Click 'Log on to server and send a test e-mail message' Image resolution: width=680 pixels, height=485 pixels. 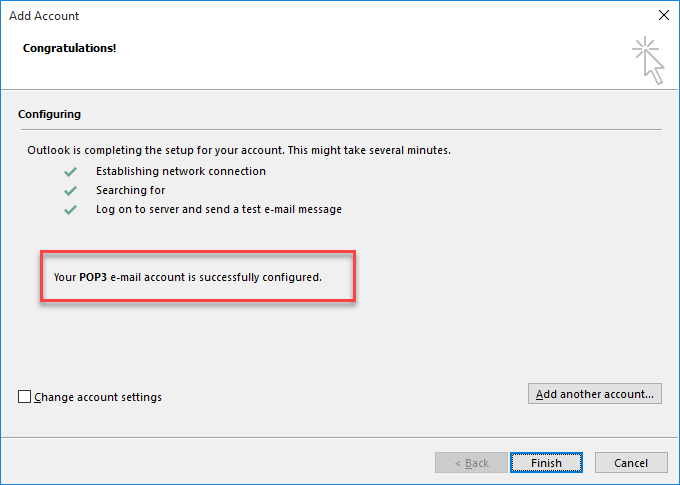[219, 210]
